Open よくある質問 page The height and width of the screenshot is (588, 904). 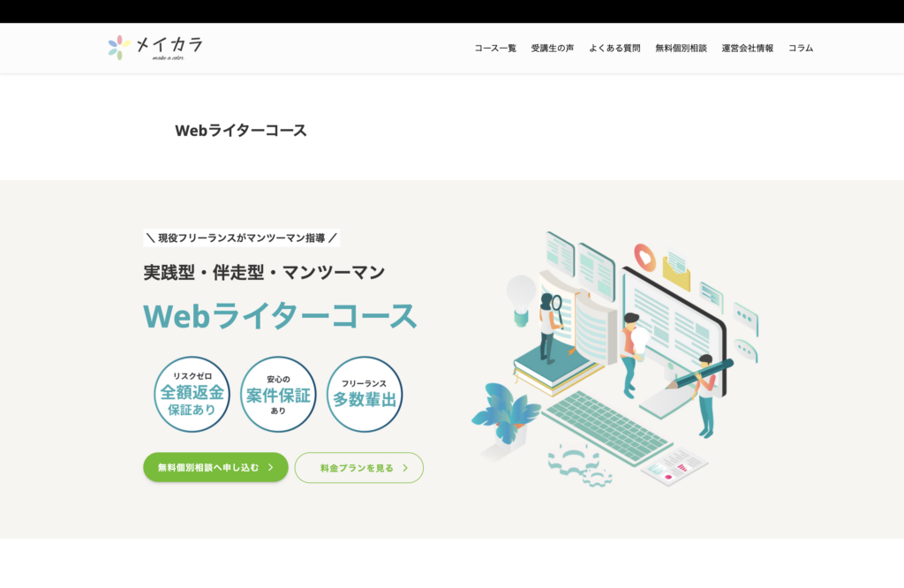[x=614, y=49]
